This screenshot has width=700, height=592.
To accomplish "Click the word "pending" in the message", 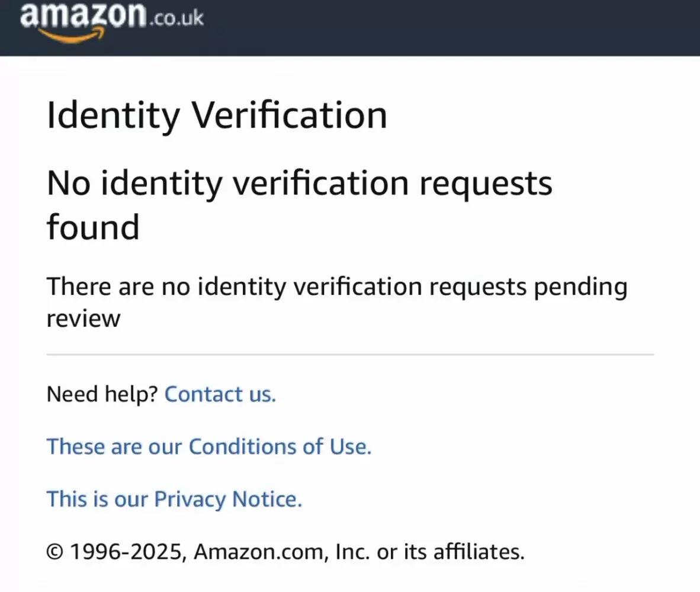I will pos(580,287).
